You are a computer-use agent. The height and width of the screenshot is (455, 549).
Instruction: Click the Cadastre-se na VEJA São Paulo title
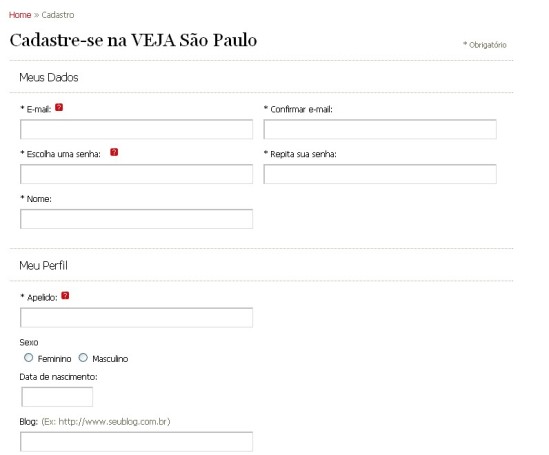tap(133, 40)
